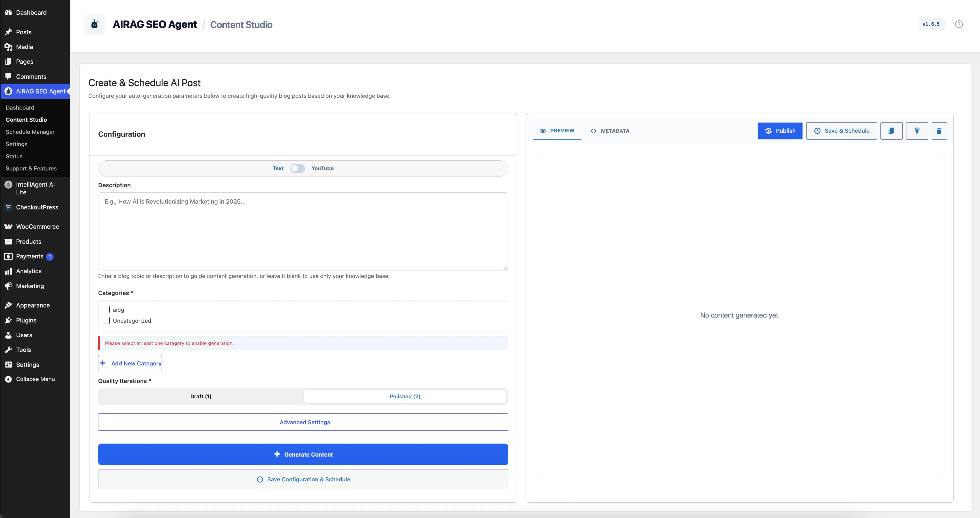Open AIRAG Dashboard submenu item
The image size is (980, 518).
(x=20, y=108)
